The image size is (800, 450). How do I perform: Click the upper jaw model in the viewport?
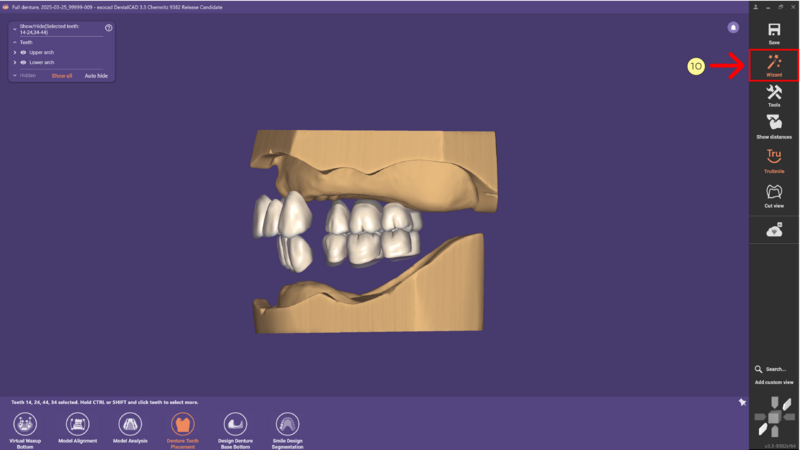pos(377,170)
